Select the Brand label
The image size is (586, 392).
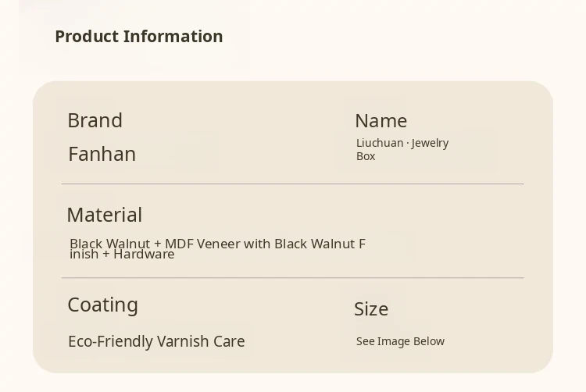point(95,120)
